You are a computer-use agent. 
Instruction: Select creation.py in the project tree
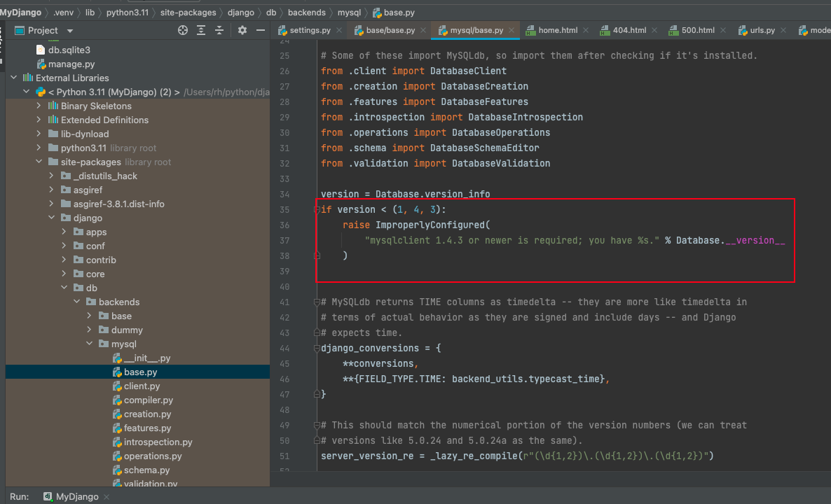click(147, 414)
